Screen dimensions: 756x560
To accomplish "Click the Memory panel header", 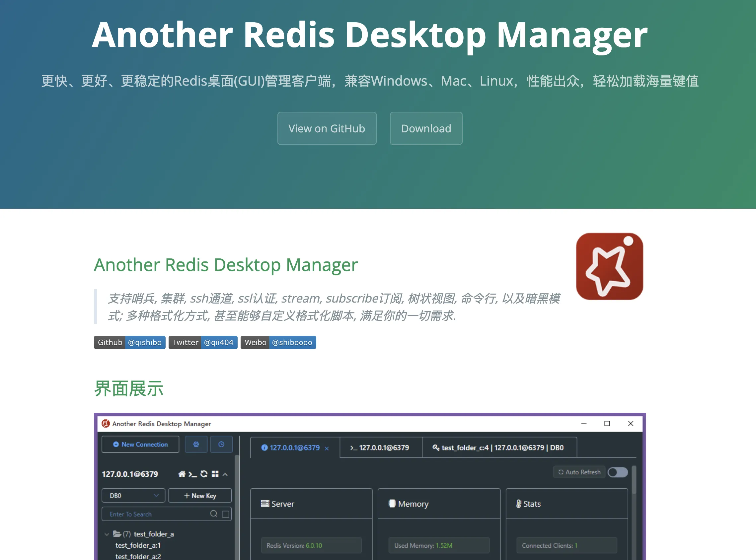I will 439,504.
